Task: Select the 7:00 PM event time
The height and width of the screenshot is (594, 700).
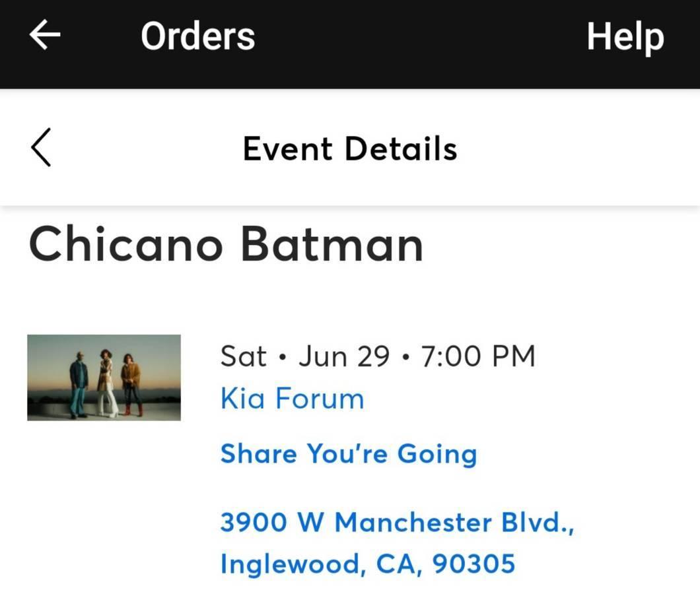Action: click(478, 356)
